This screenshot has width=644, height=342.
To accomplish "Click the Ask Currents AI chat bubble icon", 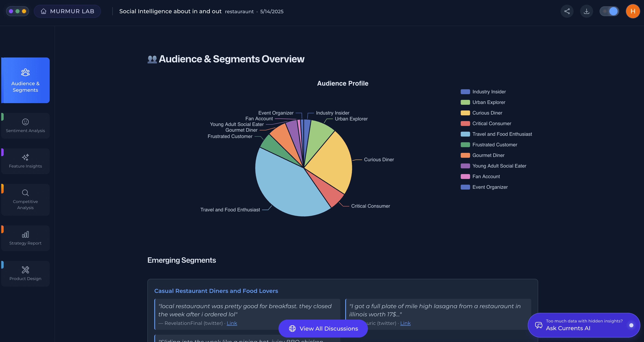I will pos(539,325).
